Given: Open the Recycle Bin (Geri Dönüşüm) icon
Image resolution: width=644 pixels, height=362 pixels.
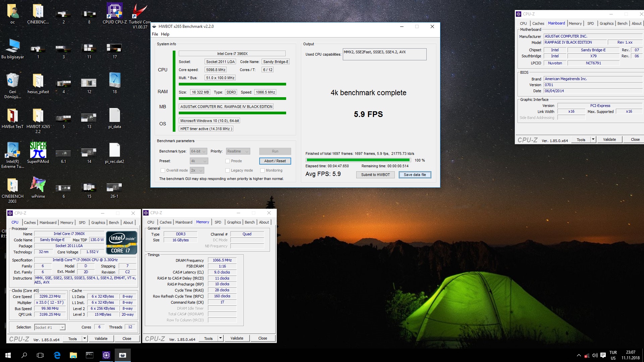Looking at the screenshot, I should [x=12, y=86].
